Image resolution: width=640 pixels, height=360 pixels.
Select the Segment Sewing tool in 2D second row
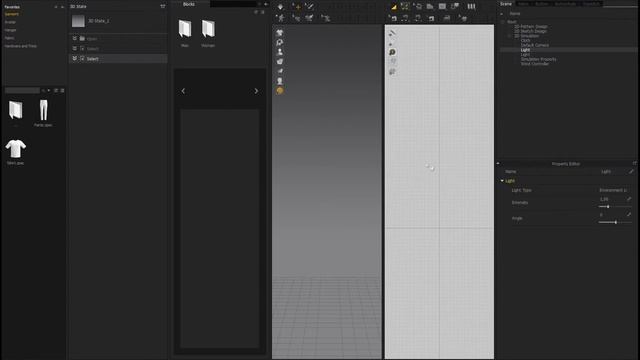pos(405,18)
